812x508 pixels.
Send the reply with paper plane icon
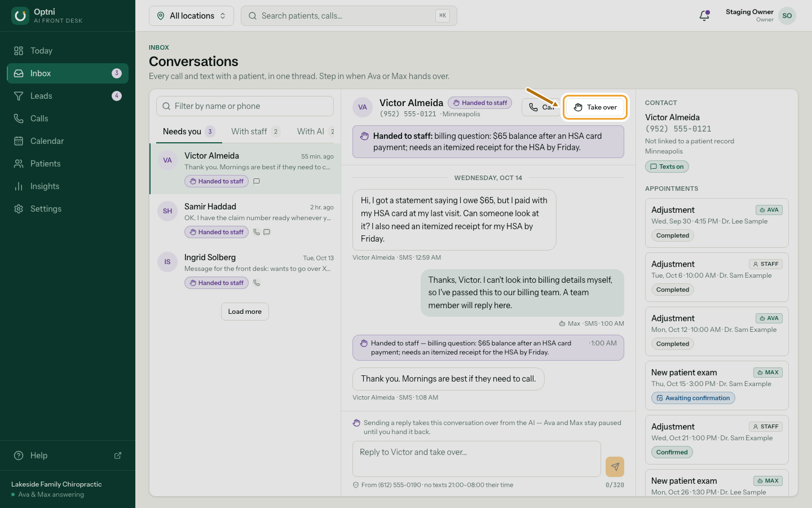(615, 467)
